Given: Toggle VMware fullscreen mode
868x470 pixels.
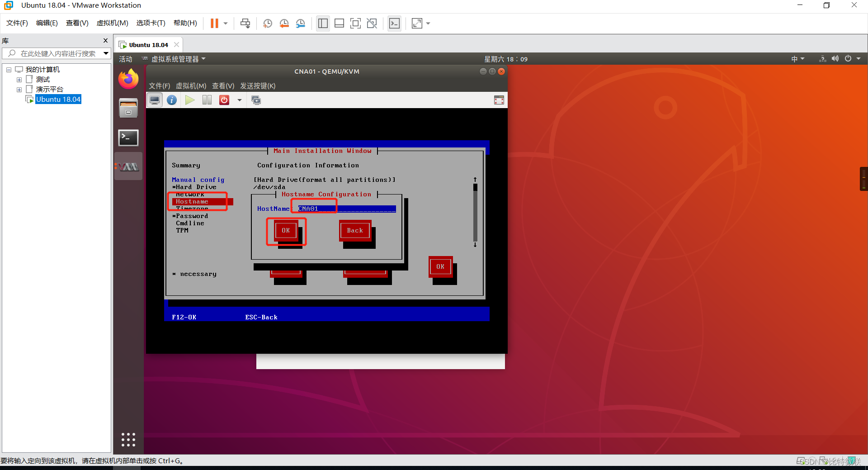Looking at the screenshot, I should coord(356,23).
